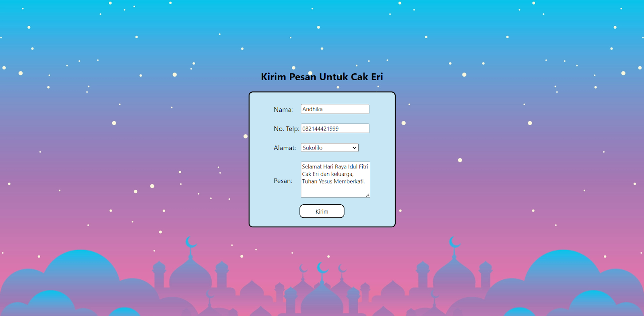Click the 'Nama:' label
The height and width of the screenshot is (316, 644).
pos(283,110)
